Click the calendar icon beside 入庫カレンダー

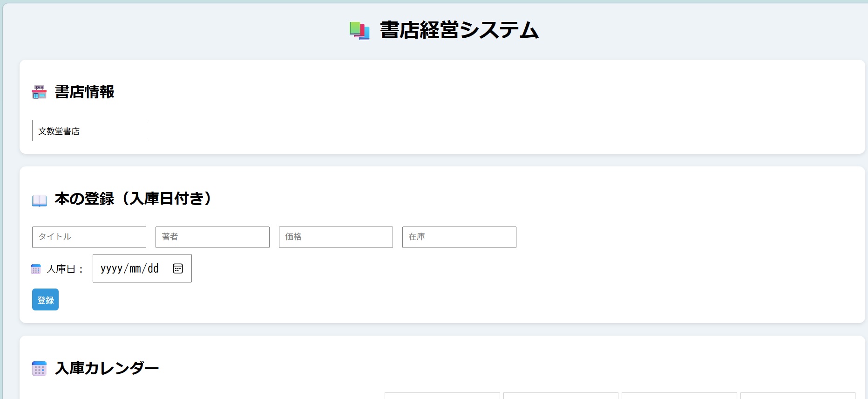pyautogui.click(x=39, y=369)
